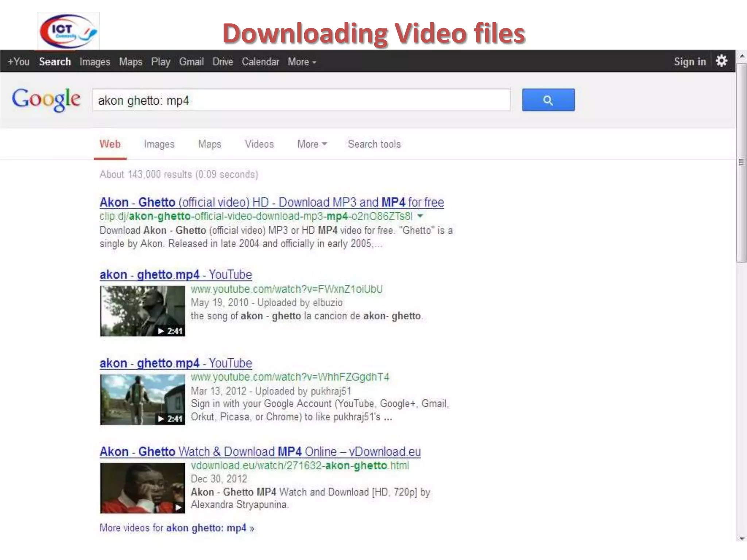Viewport: 747px width, 560px height.
Task: Expand the More dropdown under search box
Action: tap(312, 144)
